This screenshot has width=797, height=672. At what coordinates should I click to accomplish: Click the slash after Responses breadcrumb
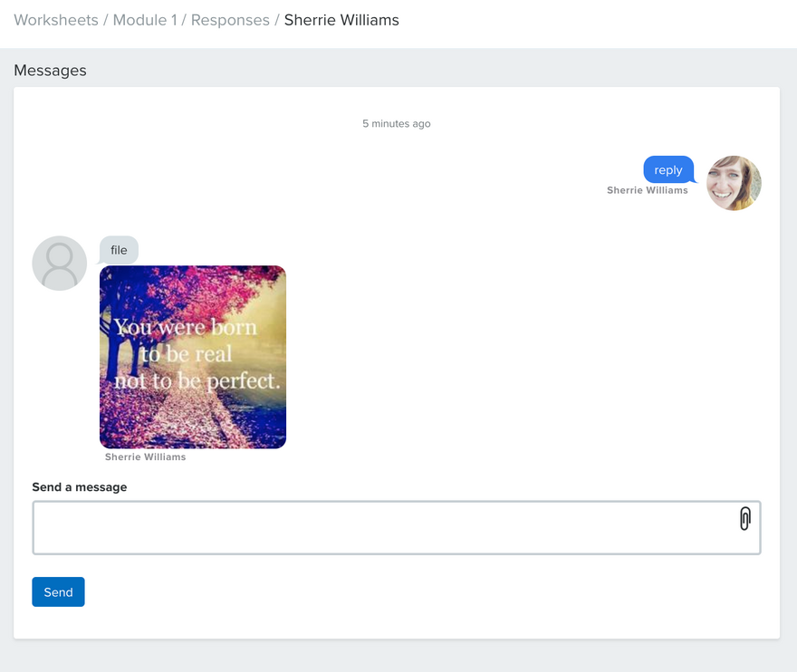click(277, 20)
